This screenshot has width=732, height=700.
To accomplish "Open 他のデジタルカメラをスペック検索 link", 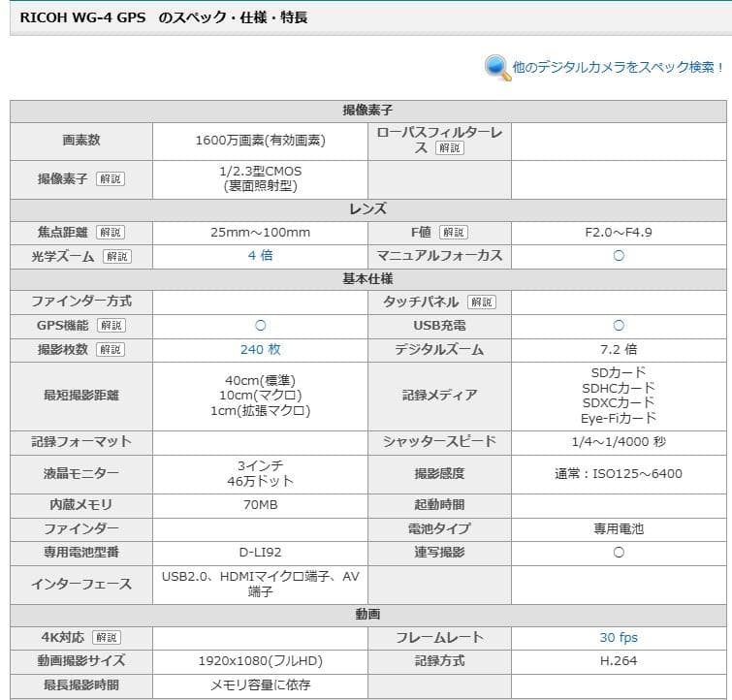I will pyautogui.click(x=619, y=67).
